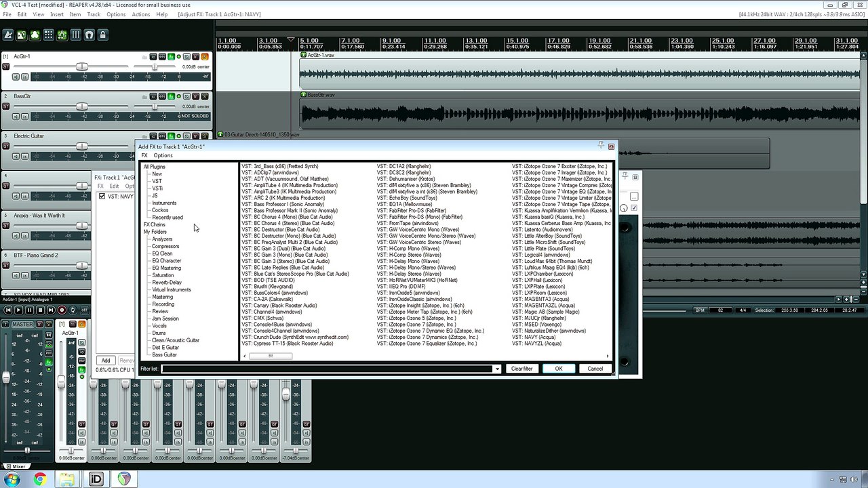Image resolution: width=868 pixels, height=488 pixels.
Task: Click the transport Pause button
Action: [x=29, y=310]
